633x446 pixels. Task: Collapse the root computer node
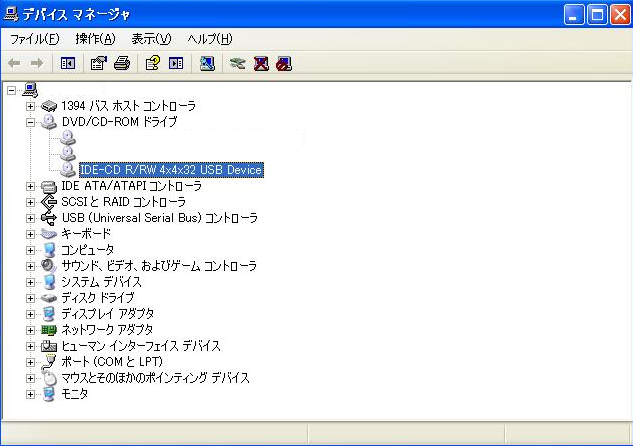[x=12, y=90]
